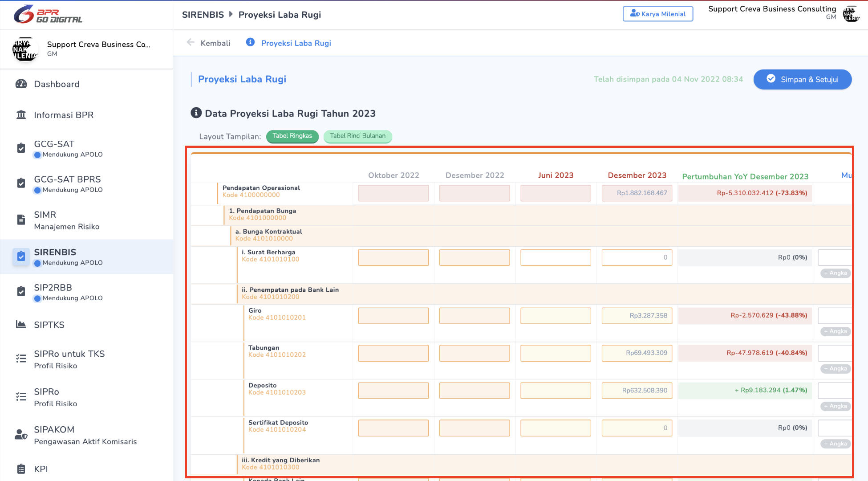
Task: Click the BPR Go Digital logo
Action: tap(48, 15)
